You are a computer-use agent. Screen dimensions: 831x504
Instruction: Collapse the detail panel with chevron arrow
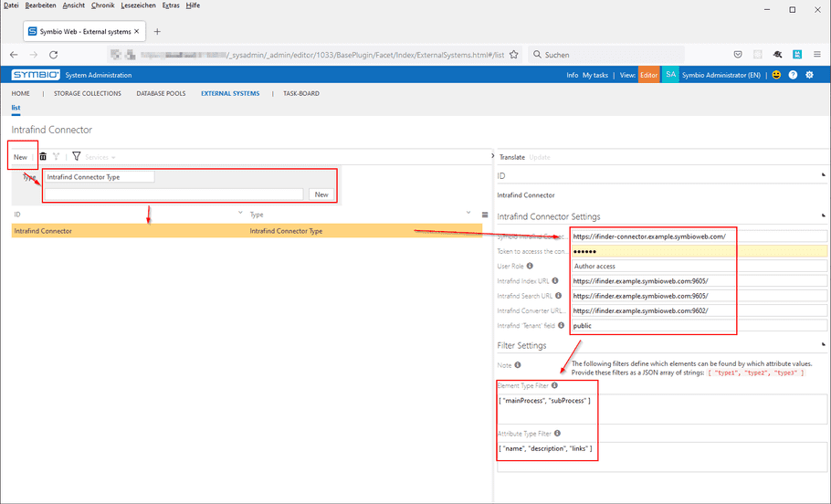[x=492, y=156]
